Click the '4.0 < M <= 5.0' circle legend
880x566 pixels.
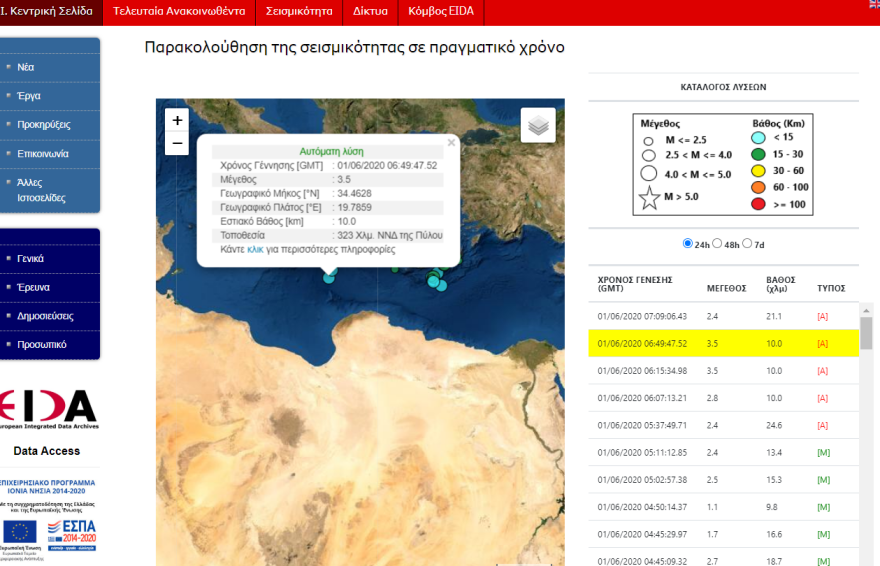coord(649,173)
